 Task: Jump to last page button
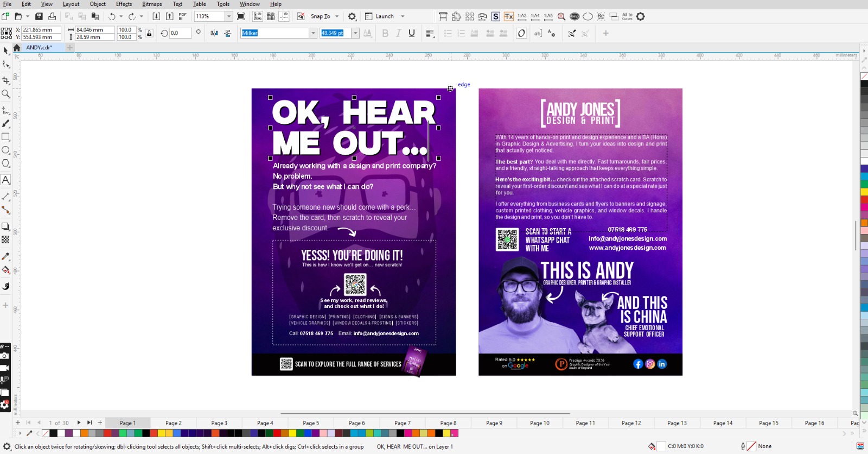coord(90,423)
